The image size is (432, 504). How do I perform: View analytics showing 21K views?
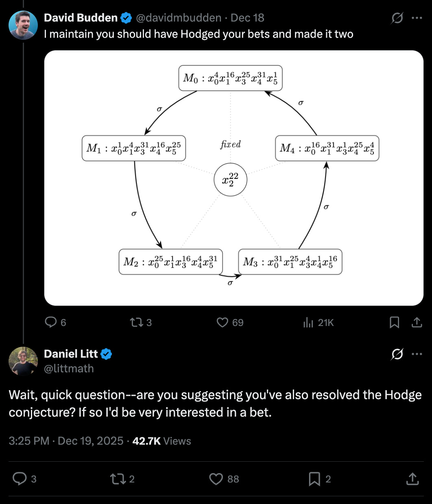pyautogui.click(x=308, y=322)
